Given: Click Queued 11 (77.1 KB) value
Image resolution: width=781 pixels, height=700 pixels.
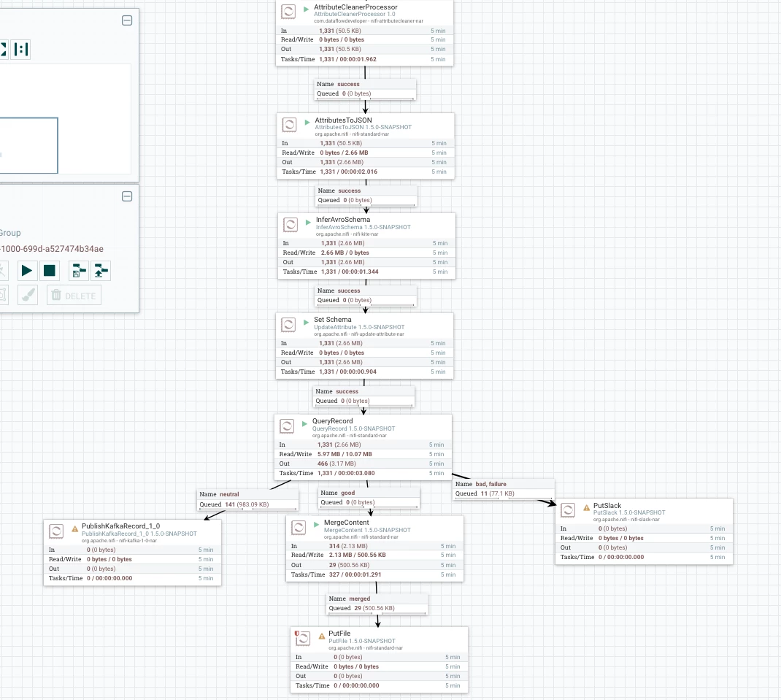Looking at the screenshot, I should click(497, 493).
